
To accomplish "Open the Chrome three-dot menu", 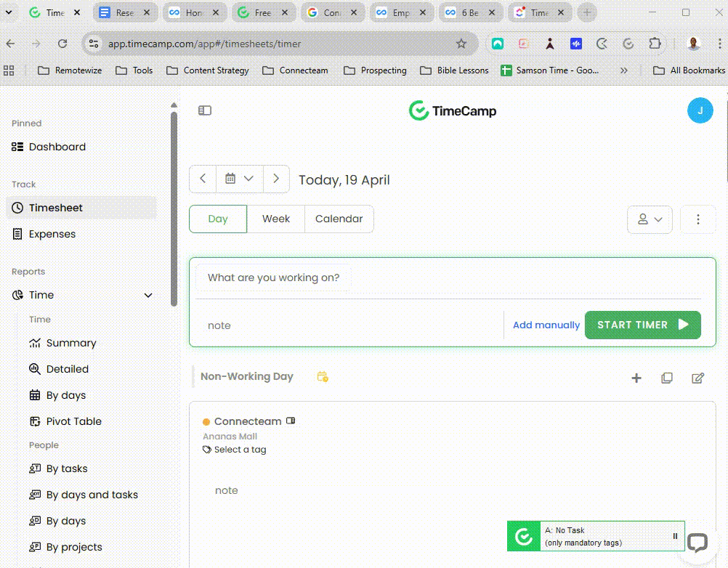I will [719, 44].
